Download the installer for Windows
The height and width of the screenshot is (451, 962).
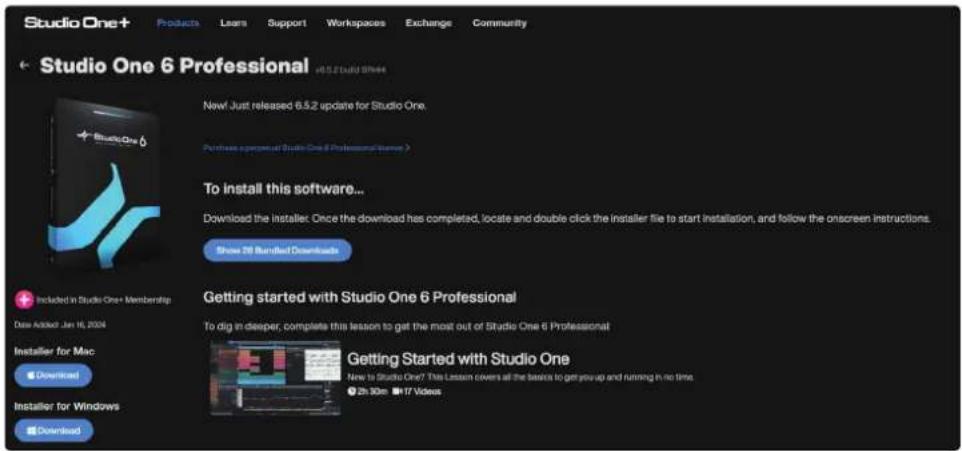click(54, 431)
